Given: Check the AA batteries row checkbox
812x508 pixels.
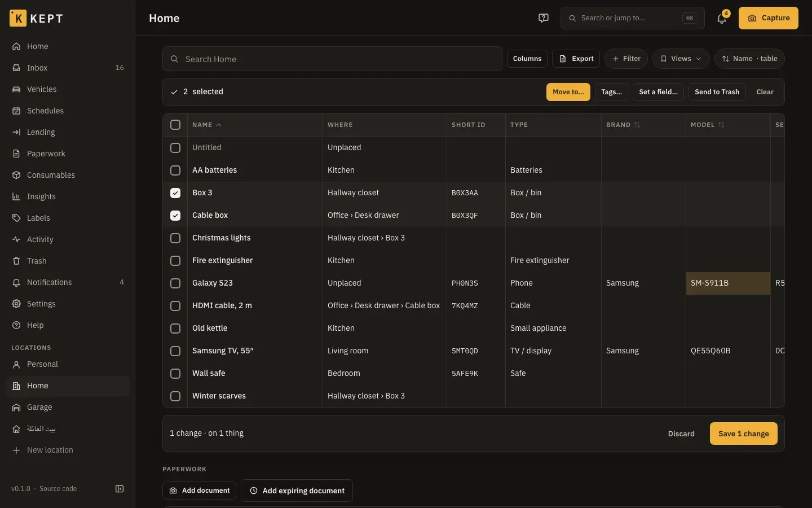Looking at the screenshot, I should [x=175, y=170].
